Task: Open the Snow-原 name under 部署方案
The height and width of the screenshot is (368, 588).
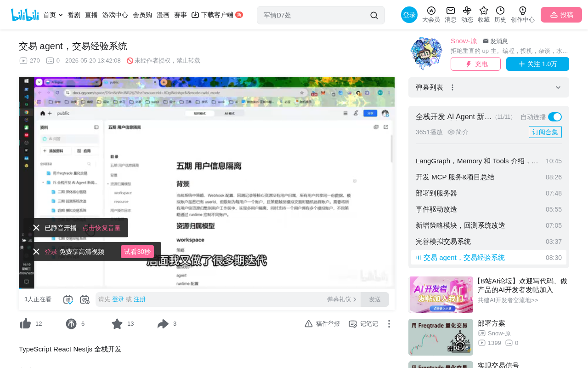Action: coord(499,333)
